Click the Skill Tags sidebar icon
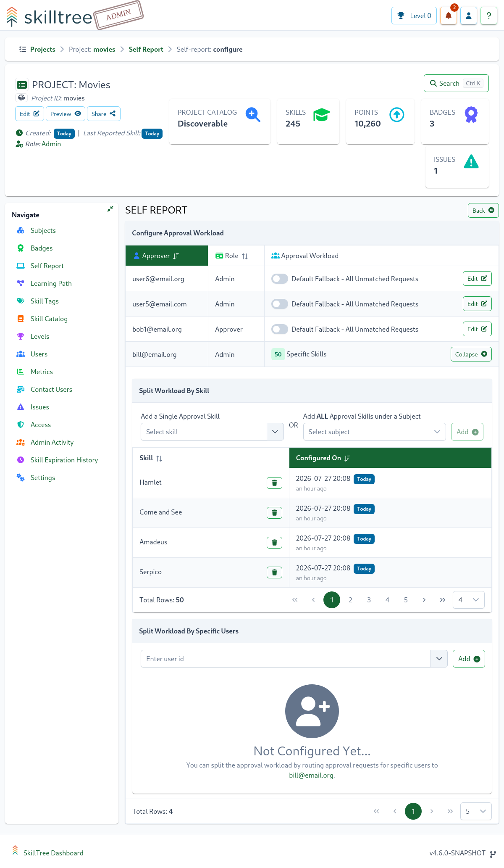Viewport: 504px width, 868px height. tap(21, 301)
